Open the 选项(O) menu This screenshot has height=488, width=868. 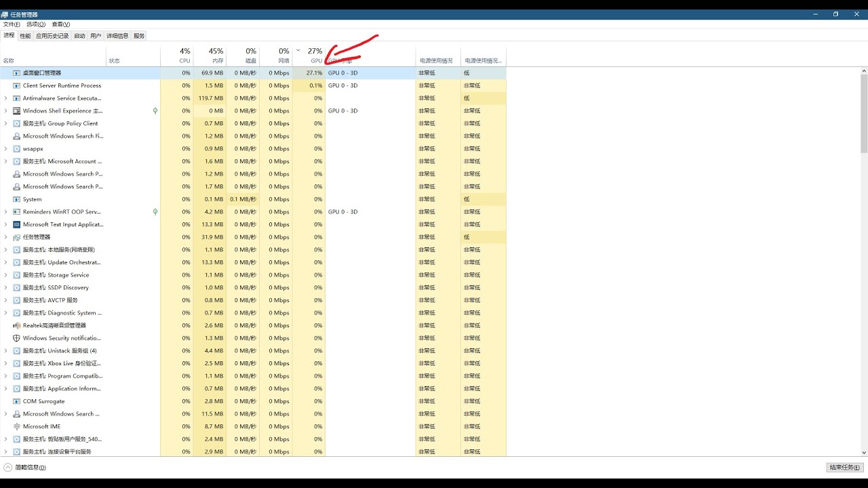point(36,24)
